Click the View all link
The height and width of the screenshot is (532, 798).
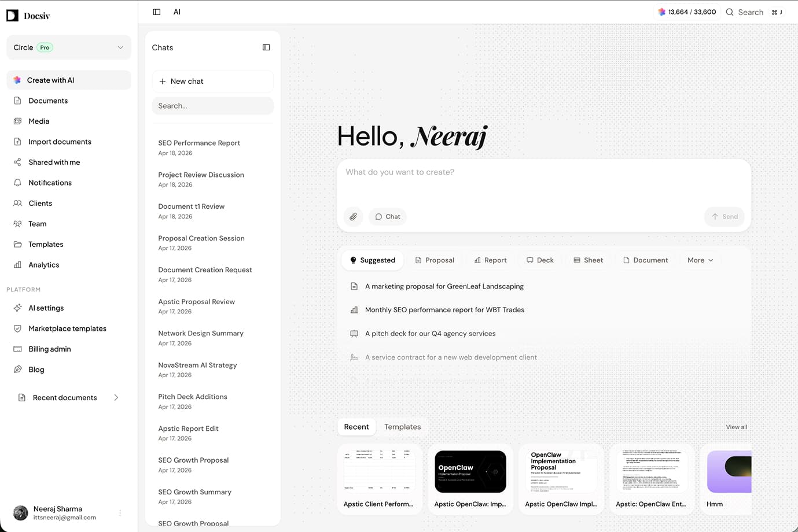(x=736, y=427)
